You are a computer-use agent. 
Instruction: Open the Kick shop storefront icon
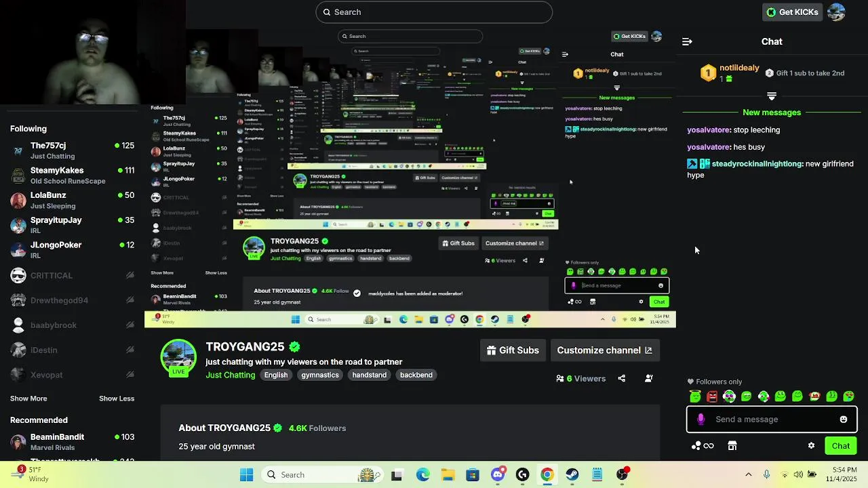point(732,446)
